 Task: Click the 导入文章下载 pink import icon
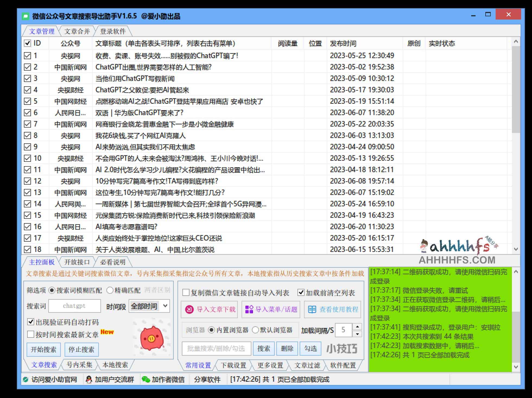(x=190, y=309)
